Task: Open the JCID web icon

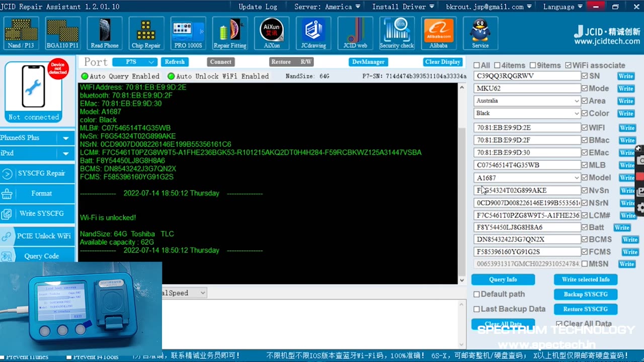Action: [x=355, y=33]
